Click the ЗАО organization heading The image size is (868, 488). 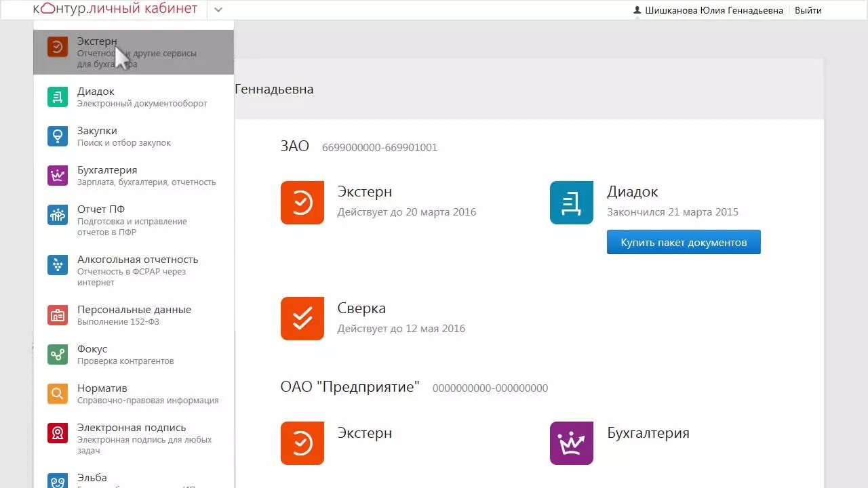(295, 146)
